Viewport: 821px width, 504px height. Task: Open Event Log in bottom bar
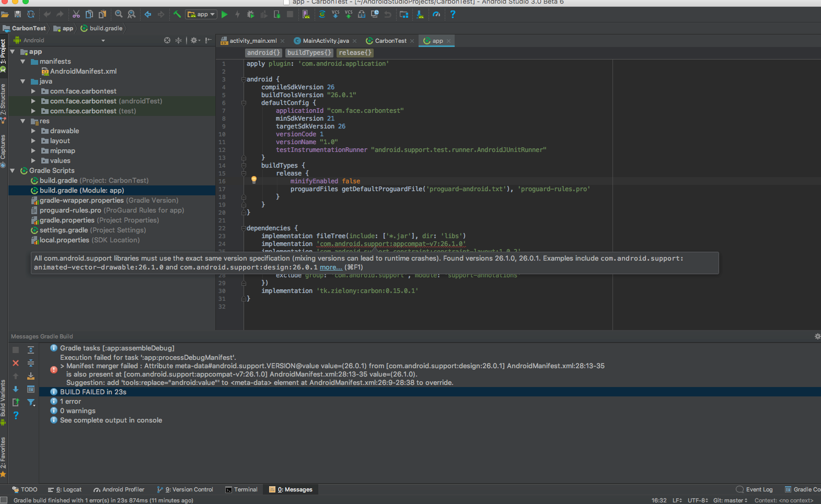pos(754,489)
